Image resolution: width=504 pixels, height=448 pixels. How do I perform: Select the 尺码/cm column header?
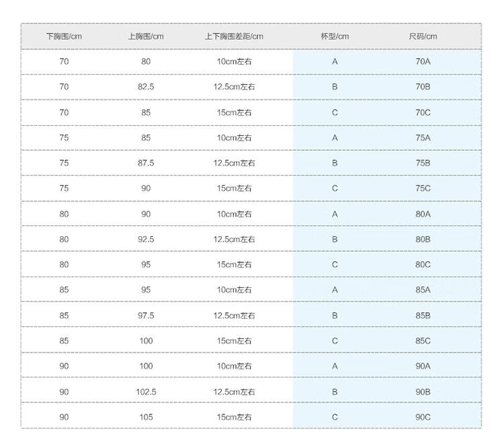coord(423,36)
